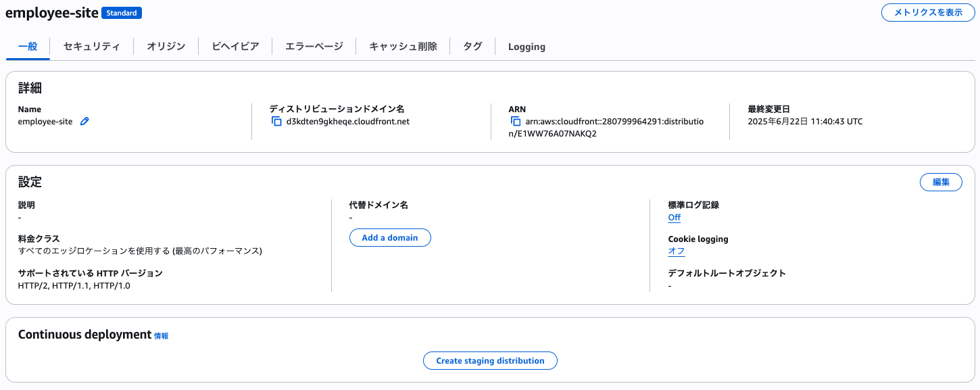Click the 情報 link next to Continuous deployment
The image size is (980, 390).
point(162,335)
